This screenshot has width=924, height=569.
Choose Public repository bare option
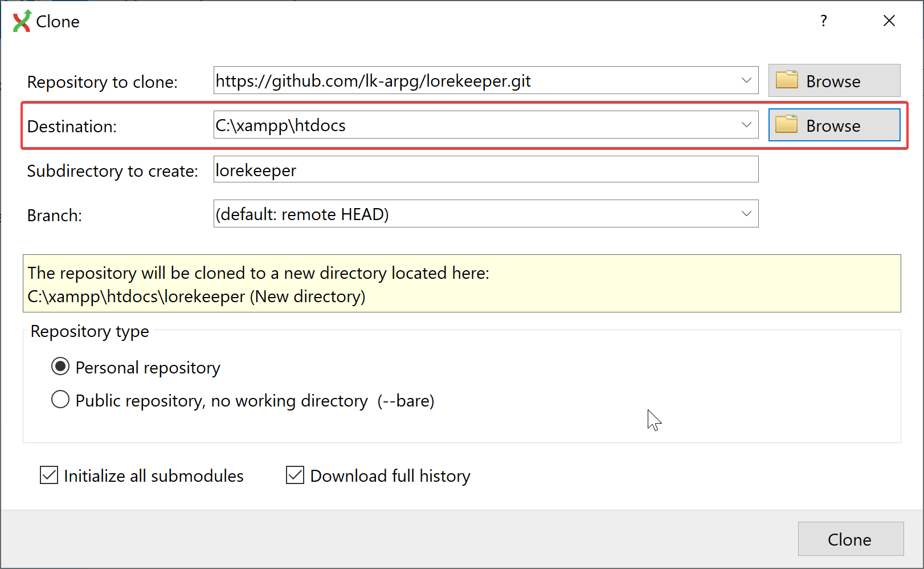60,400
